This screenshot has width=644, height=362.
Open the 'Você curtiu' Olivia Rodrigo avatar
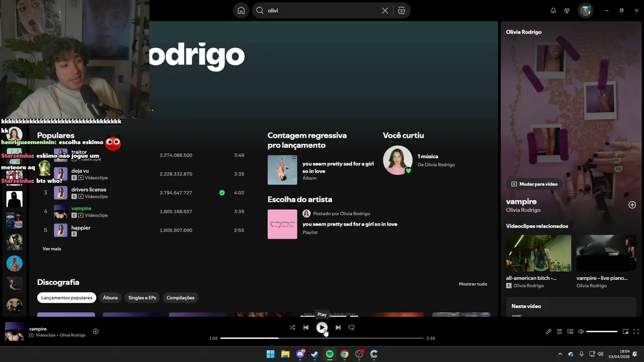pos(397,160)
